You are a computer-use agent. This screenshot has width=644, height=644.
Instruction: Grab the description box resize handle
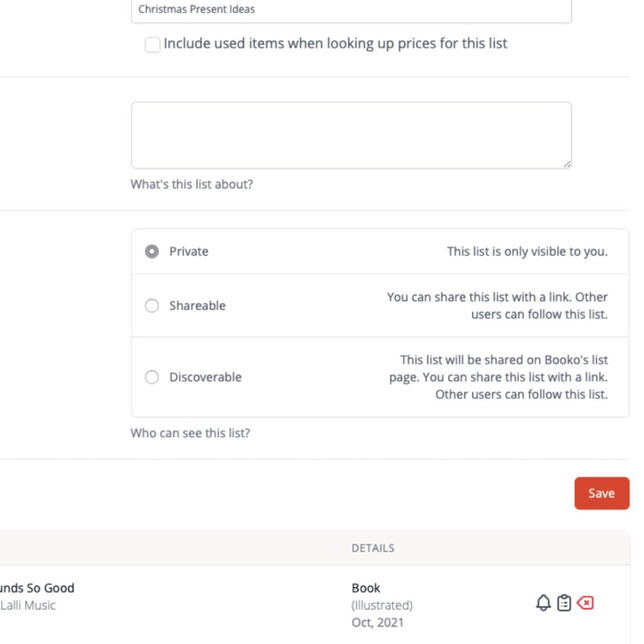[x=567, y=164]
